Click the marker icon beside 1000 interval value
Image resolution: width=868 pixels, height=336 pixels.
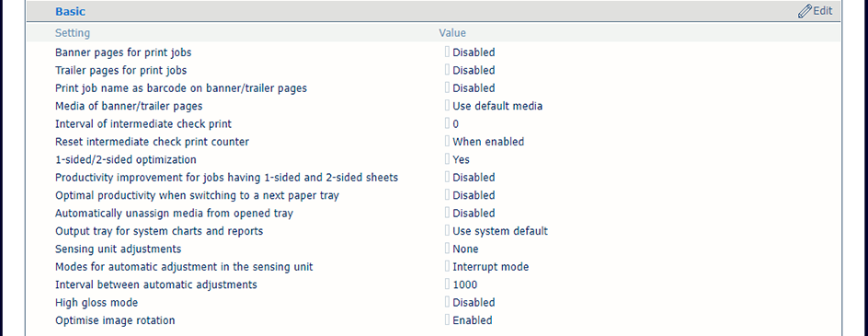pos(447,284)
